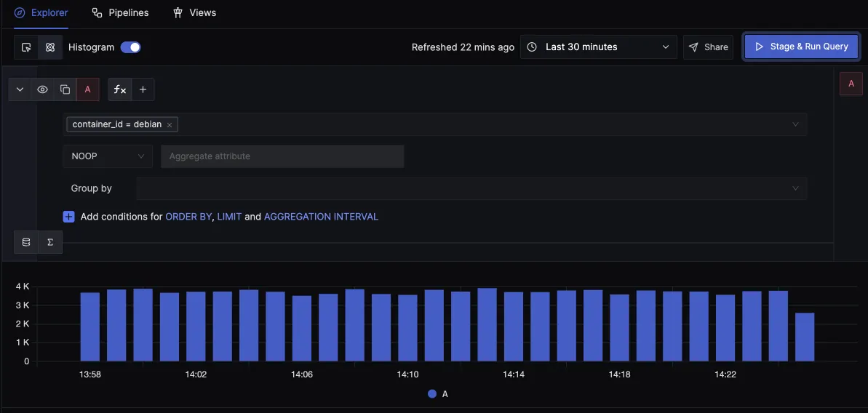Add a new query with plus icon

coord(143,89)
